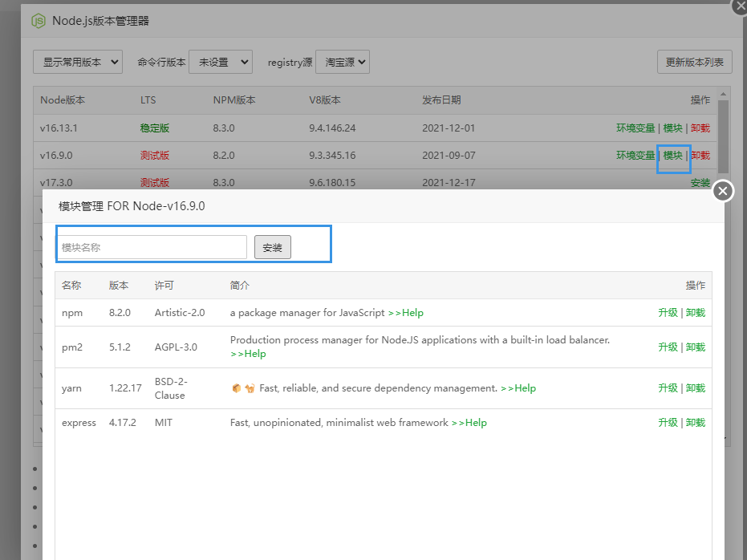This screenshot has width=747, height=560.
Task: Open the 显示常用版本 dropdown
Action: point(78,62)
